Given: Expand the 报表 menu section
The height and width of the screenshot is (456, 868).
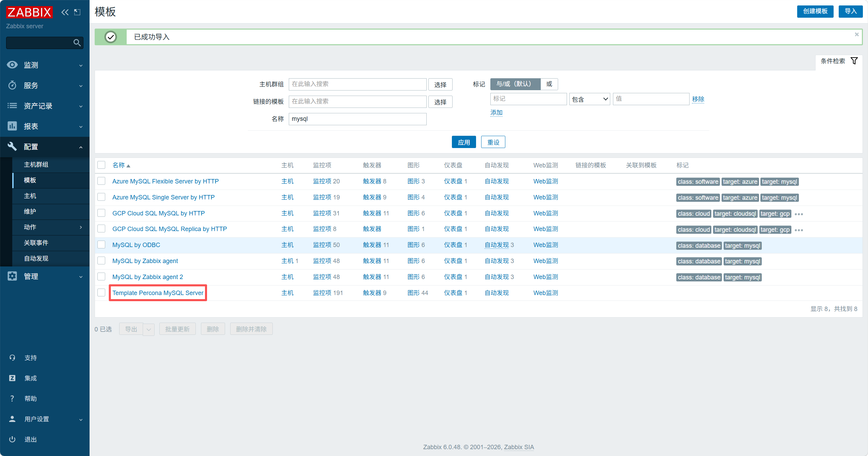Looking at the screenshot, I should [x=81, y=126].
